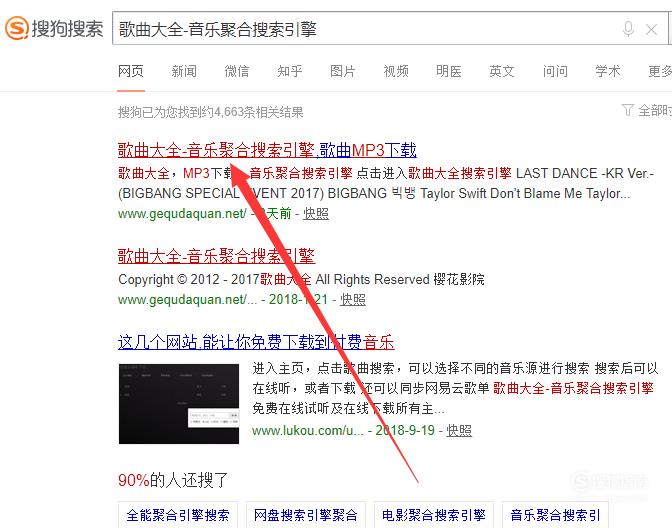Screen dimensions: 672x528
Task: Open the 微信 tab
Action: 237,71
